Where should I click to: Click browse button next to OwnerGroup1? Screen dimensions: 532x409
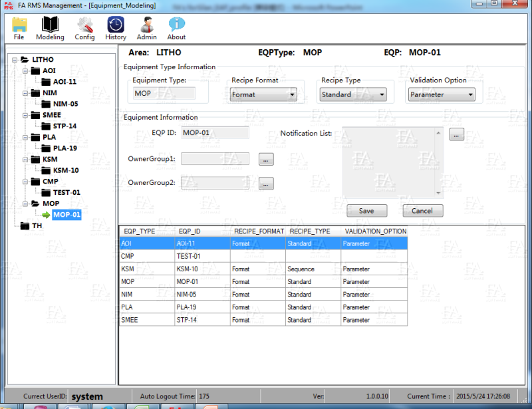[266, 160]
